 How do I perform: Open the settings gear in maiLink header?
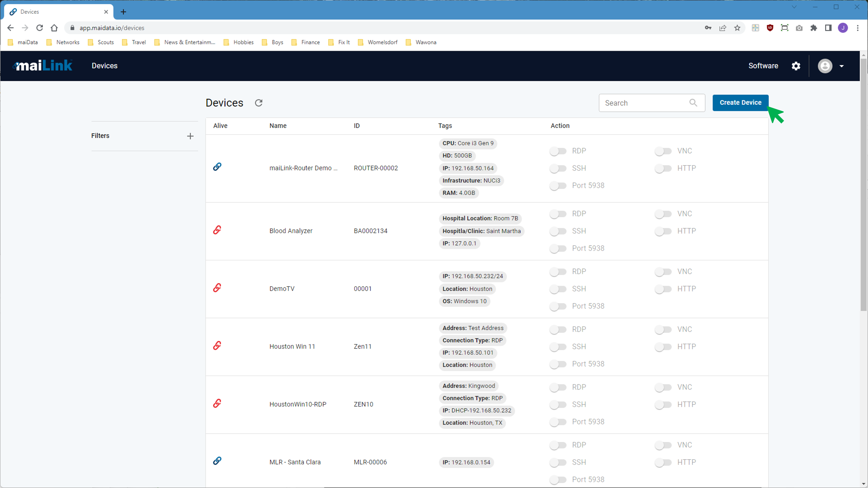795,66
